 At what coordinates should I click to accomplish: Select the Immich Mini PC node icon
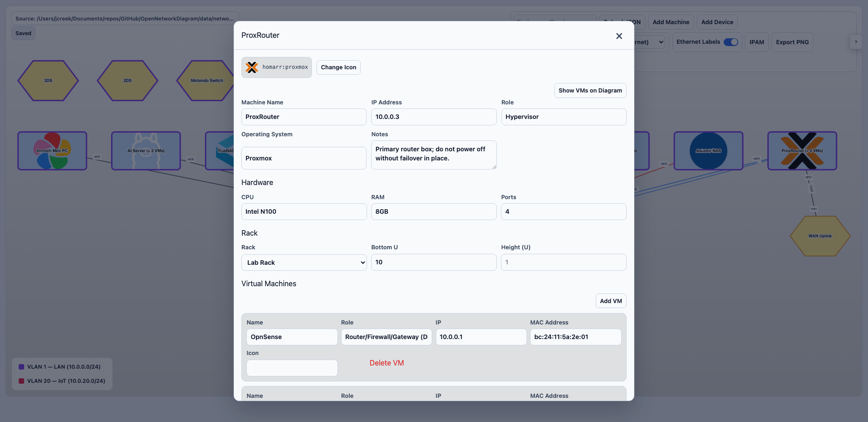[x=52, y=151]
